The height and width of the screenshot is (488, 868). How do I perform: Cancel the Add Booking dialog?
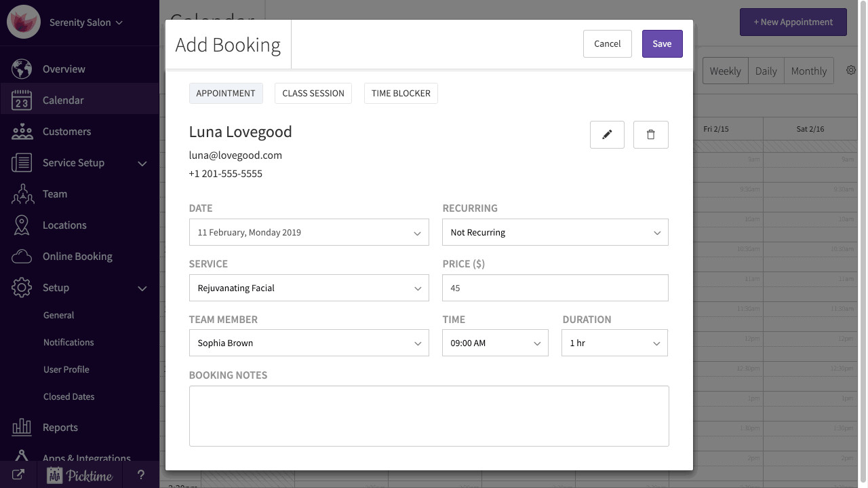[607, 43]
